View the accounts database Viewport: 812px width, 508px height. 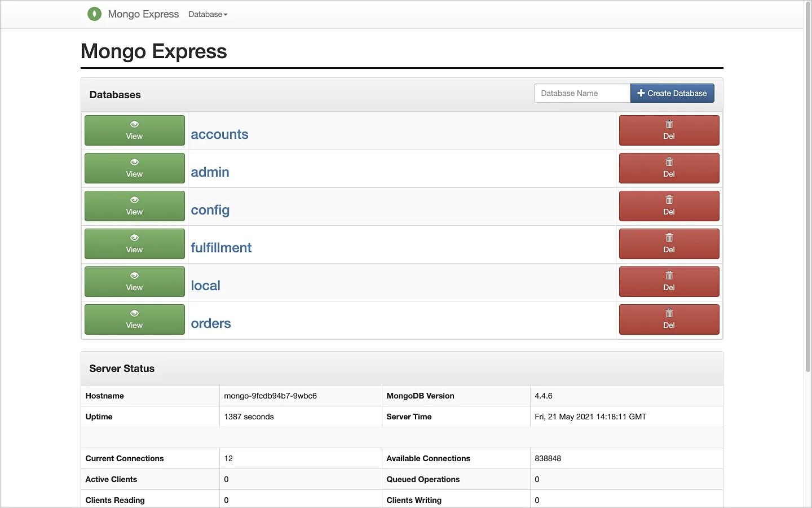point(135,130)
